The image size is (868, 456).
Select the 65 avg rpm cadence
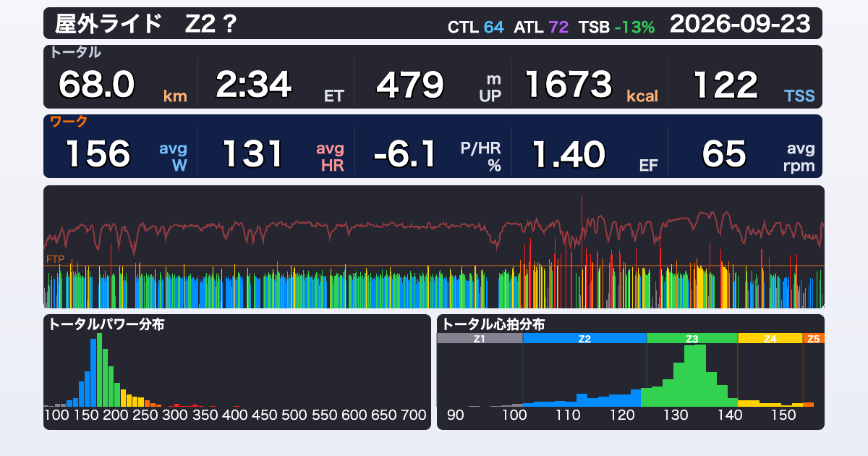pyautogui.click(x=758, y=154)
